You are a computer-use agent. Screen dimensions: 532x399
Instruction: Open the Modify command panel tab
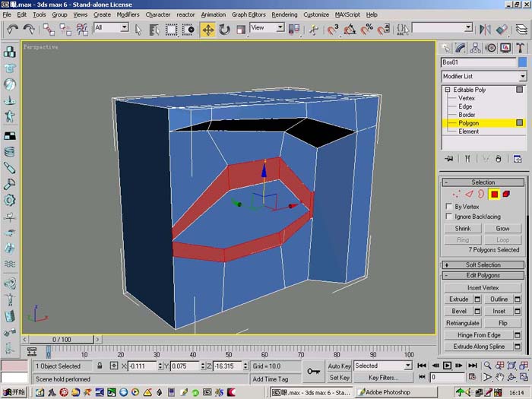[460, 48]
